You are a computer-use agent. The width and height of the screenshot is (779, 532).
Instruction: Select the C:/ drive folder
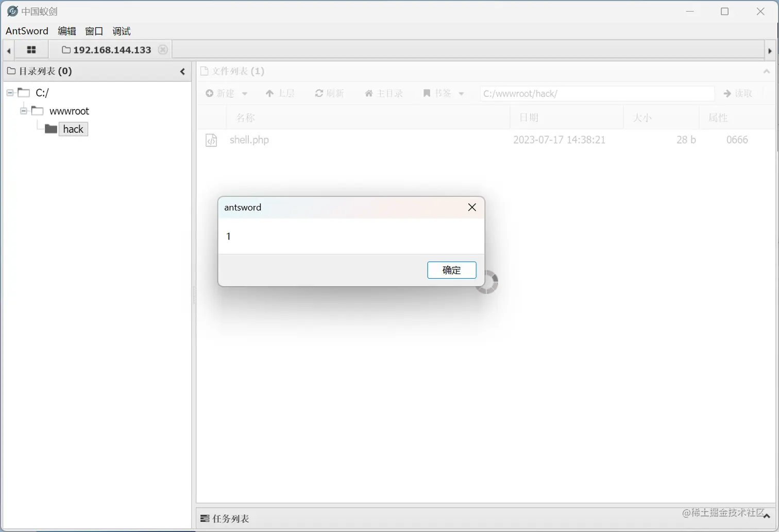point(42,93)
